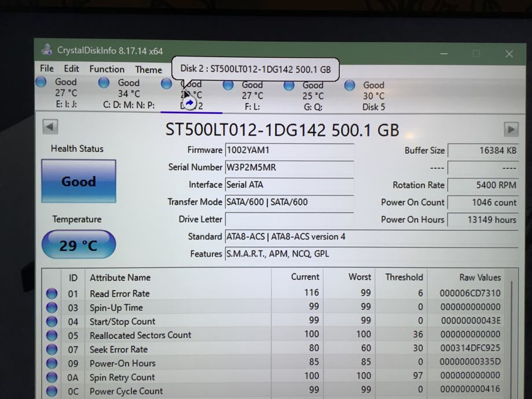Select the Power-On Hours attribute row
This screenshot has width=532, height=399.
[x=273, y=363]
